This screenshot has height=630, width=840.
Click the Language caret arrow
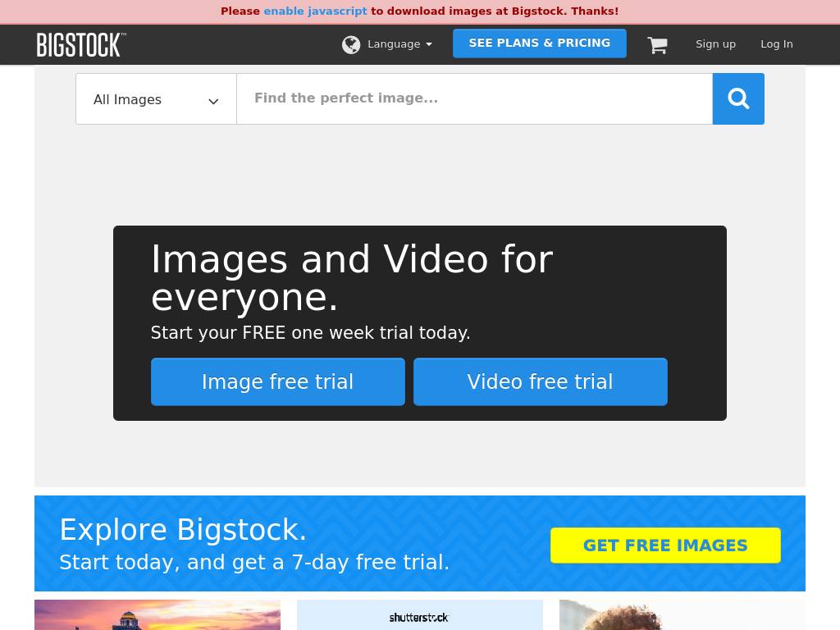[x=429, y=45]
